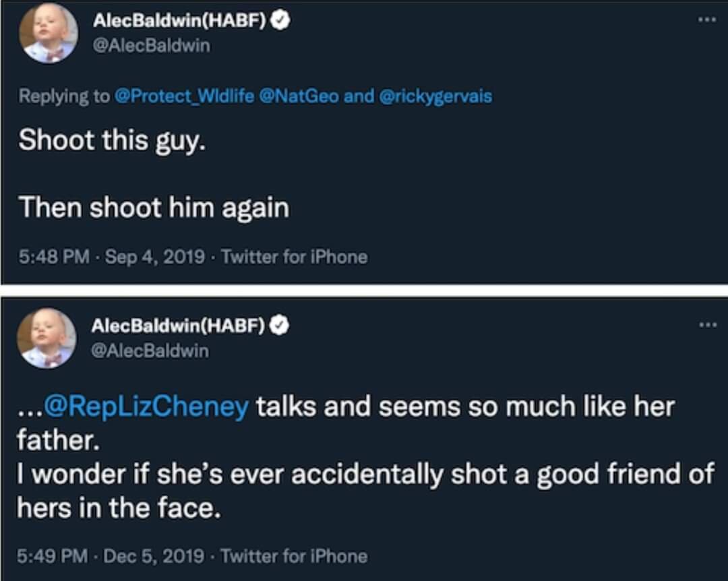The image size is (728, 581).
Task: Open the @rickygervais mention link
Action: [436, 96]
